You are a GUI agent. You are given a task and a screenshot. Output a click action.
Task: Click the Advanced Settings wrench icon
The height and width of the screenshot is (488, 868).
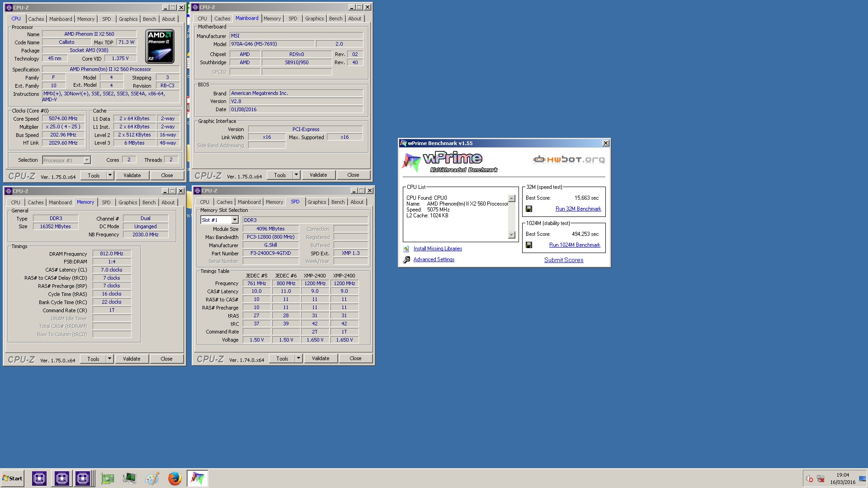pyautogui.click(x=406, y=259)
